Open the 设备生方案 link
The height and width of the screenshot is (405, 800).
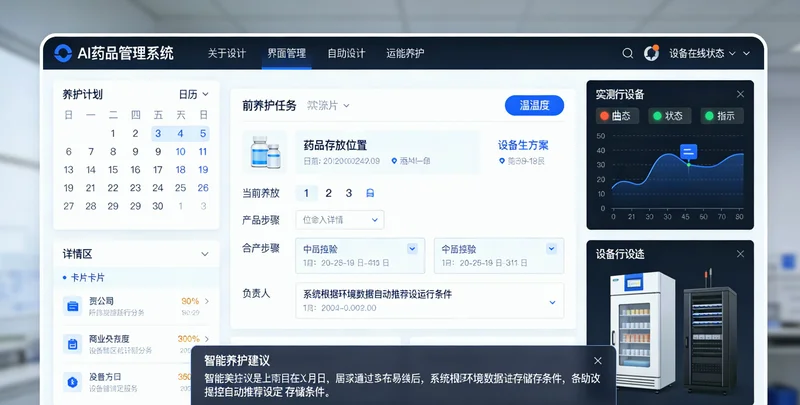[x=523, y=144]
